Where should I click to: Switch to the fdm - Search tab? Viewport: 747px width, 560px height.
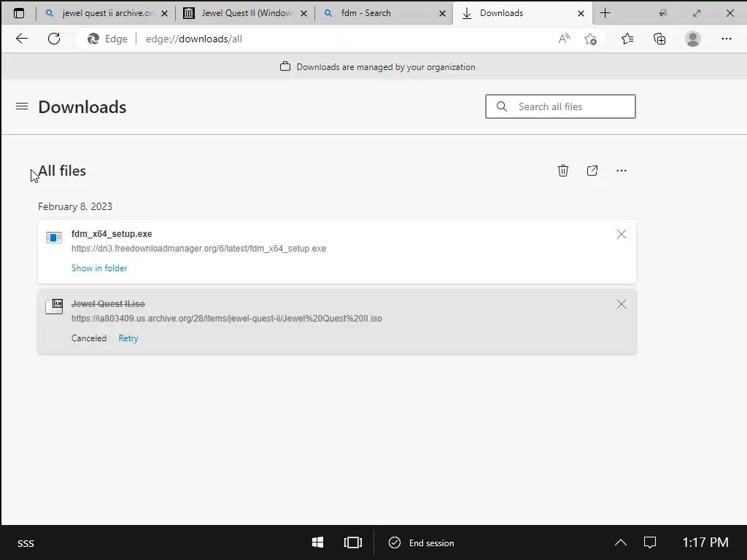point(384,13)
